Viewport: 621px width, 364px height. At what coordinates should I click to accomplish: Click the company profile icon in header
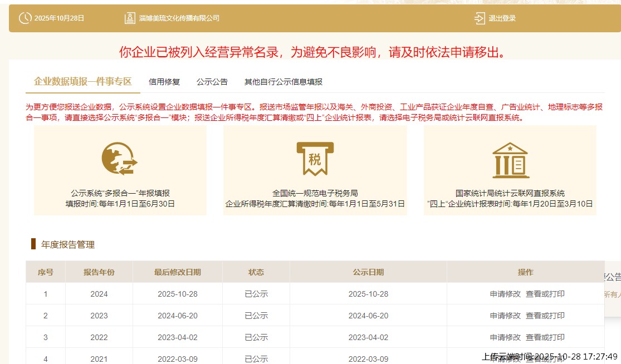(x=130, y=18)
